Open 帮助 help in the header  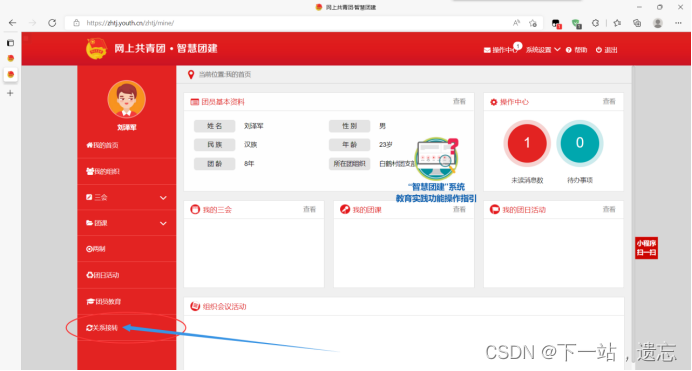tap(576, 50)
